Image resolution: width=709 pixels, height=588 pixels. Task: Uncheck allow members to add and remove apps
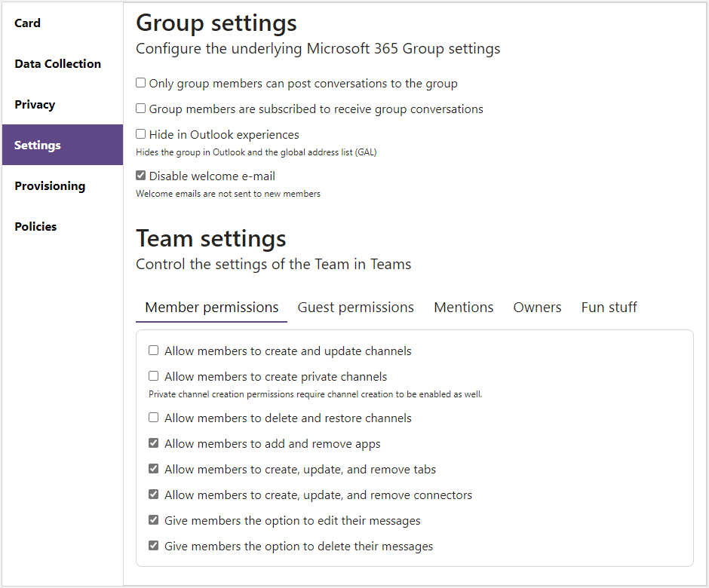[x=153, y=443]
